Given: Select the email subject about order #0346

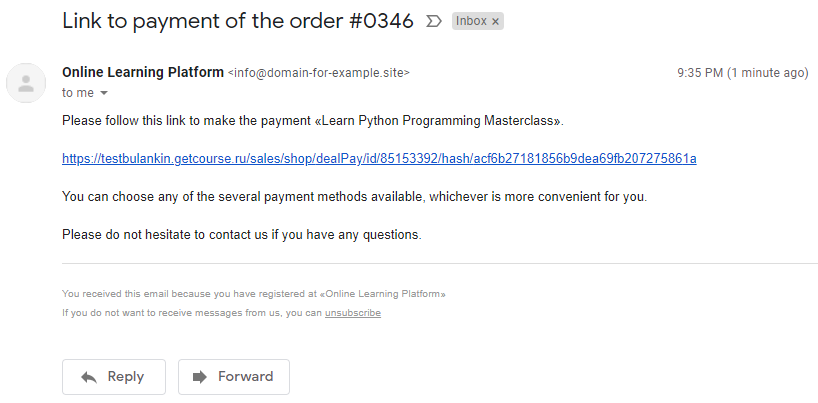Looking at the screenshot, I should tap(238, 21).
